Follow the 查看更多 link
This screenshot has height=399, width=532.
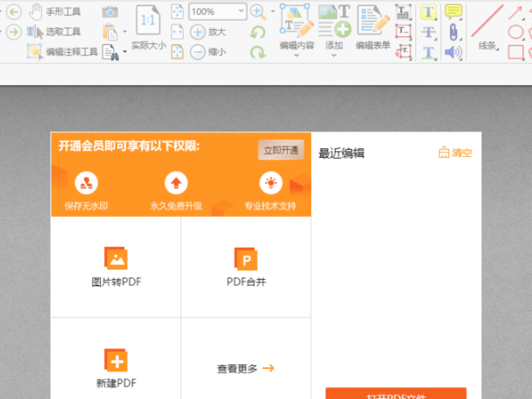(x=246, y=369)
